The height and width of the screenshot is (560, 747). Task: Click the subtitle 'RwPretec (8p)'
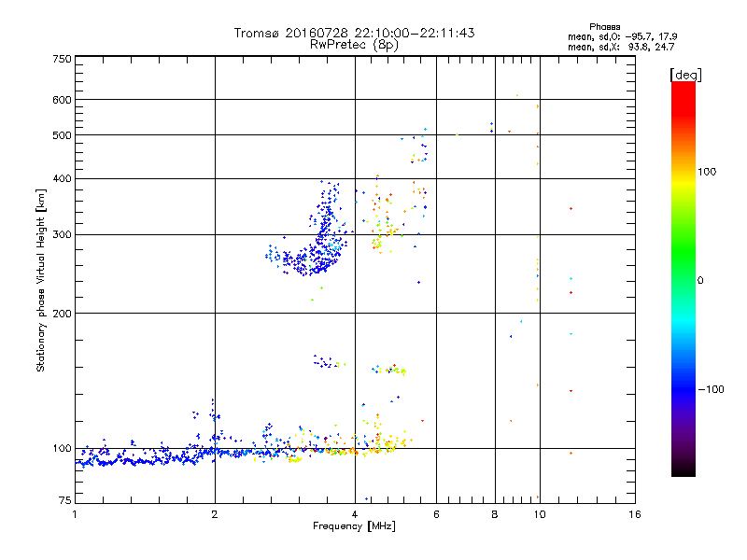tap(354, 45)
